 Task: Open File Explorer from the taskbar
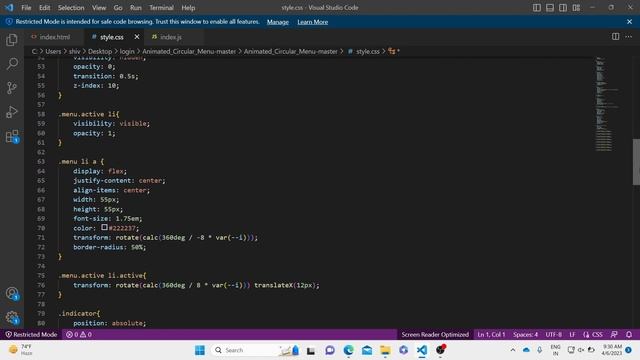(385, 350)
